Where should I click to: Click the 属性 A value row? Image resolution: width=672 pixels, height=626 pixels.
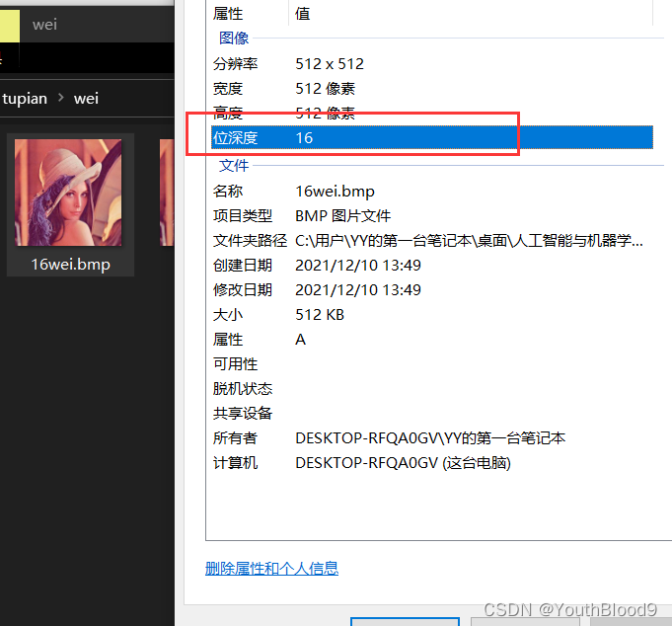tap(432, 340)
